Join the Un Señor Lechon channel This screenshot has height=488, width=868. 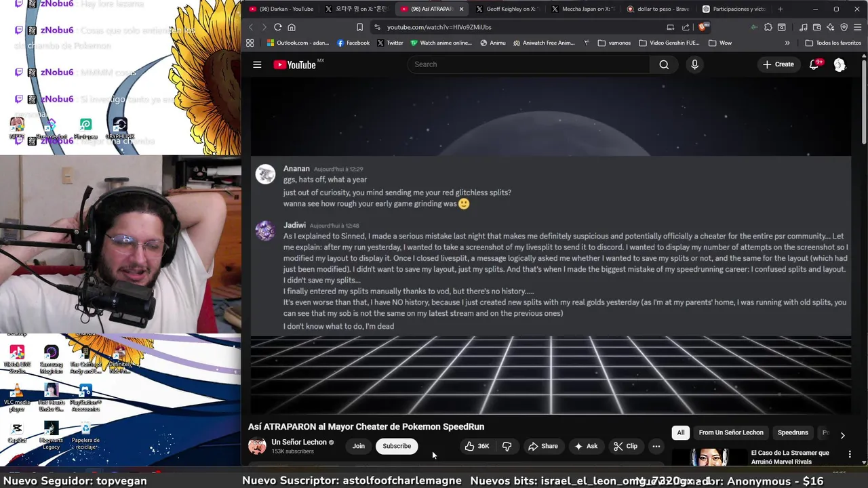pyautogui.click(x=359, y=446)
